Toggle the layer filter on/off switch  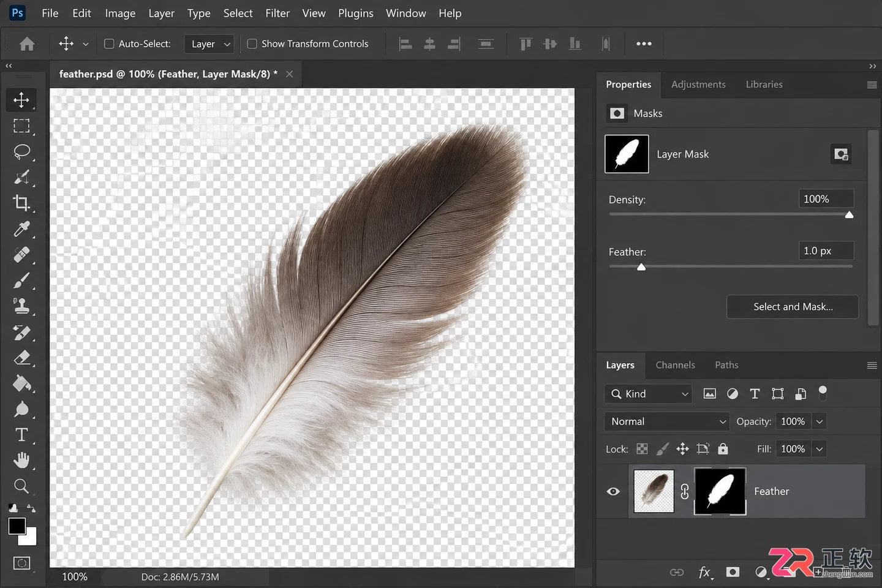823,393
